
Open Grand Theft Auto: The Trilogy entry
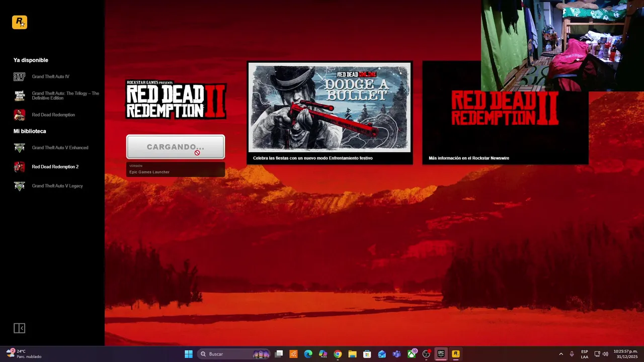click(x=65, y=96)
